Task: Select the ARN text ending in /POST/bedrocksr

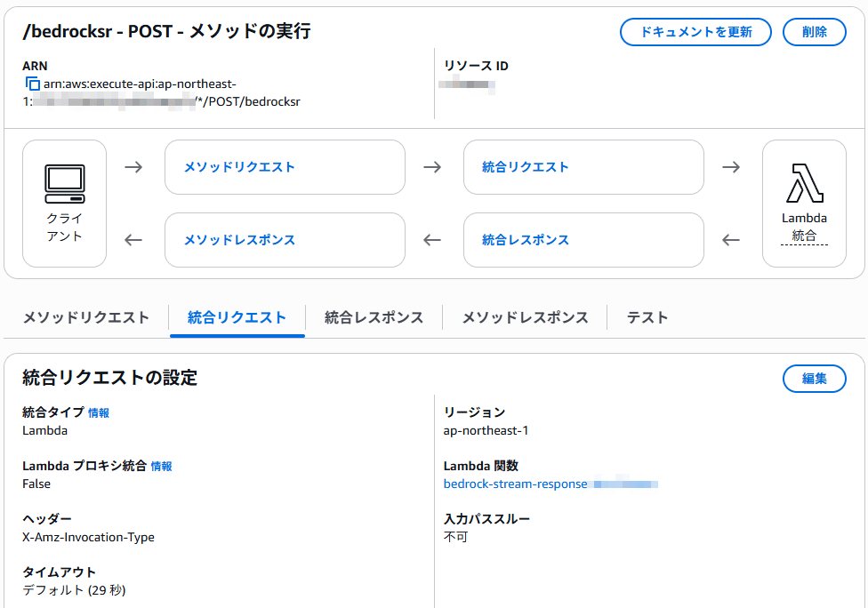Action: pos(162,93)
